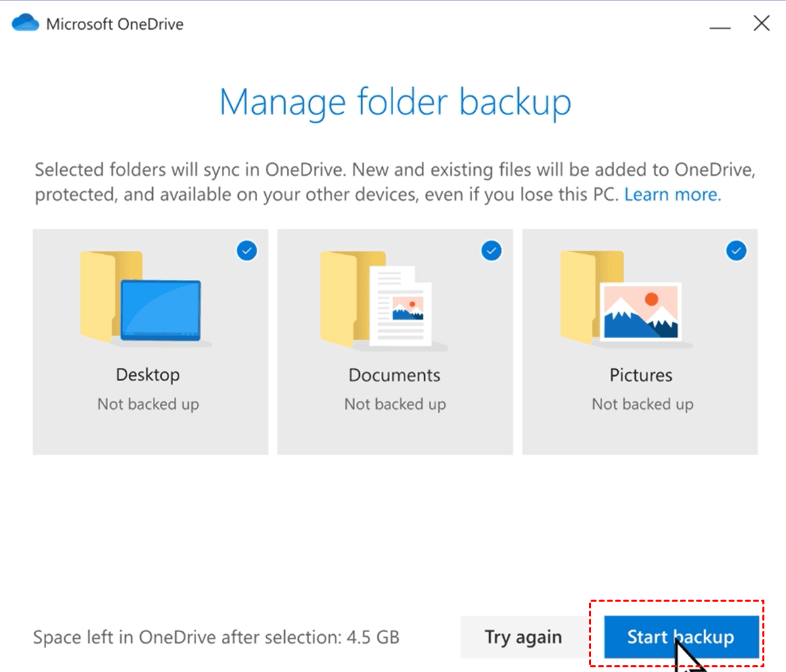Uncheck the Pictures folder checkmark
This screenshot has height=672, width=786.
click(736, 251)
